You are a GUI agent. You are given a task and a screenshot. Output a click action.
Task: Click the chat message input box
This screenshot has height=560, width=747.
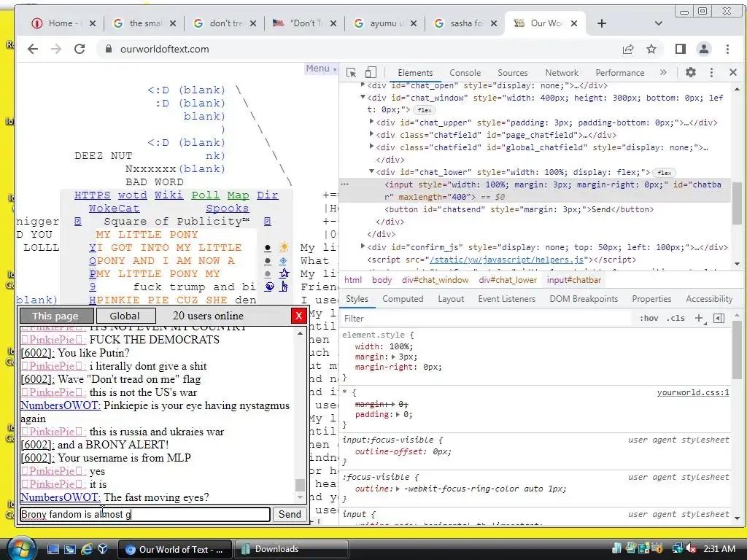pyautogui.click(x=145, y=514)
